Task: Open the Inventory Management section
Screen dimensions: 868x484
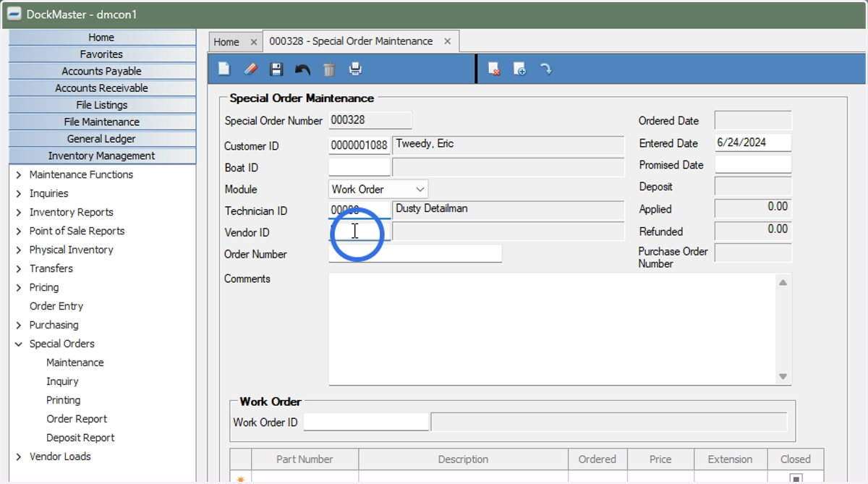Action: pyautogui.click(x=101, y=156)
